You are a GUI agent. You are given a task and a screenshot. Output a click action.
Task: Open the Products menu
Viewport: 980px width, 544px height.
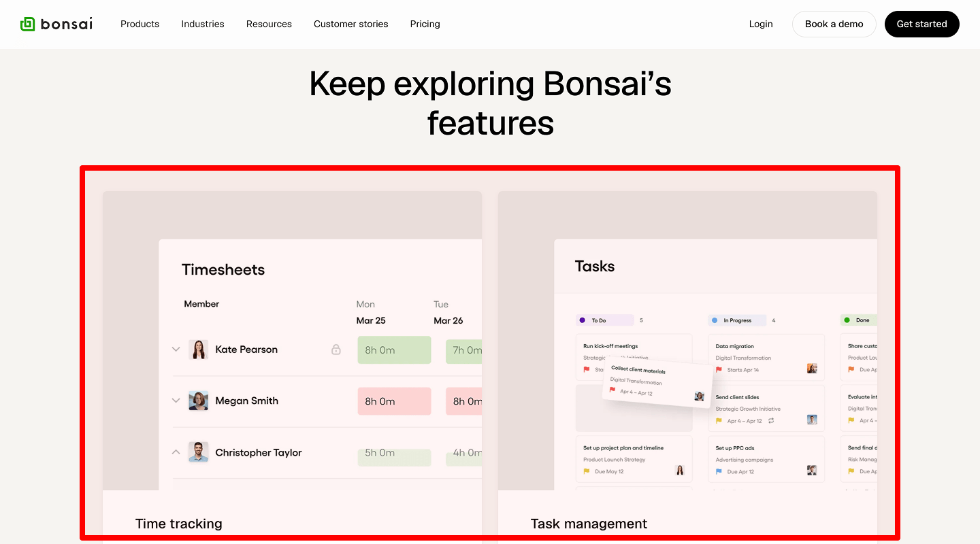pyautogui.click(x=140, y=24)
